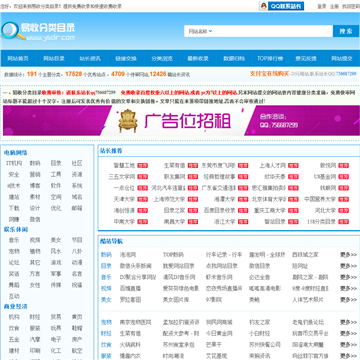360x360 pixels.
Task: Click the QQ联系站长 button
Action: coord(282,6)
